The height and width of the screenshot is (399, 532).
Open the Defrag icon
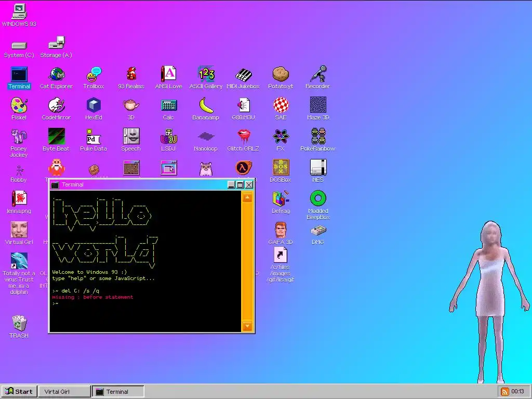pyautogui.click(x=281, y=202)
